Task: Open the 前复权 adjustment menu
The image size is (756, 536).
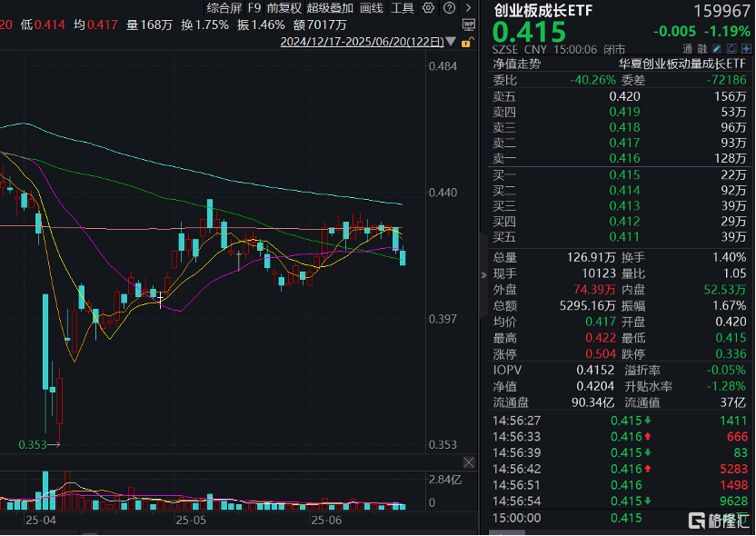Action: (284, 7)
